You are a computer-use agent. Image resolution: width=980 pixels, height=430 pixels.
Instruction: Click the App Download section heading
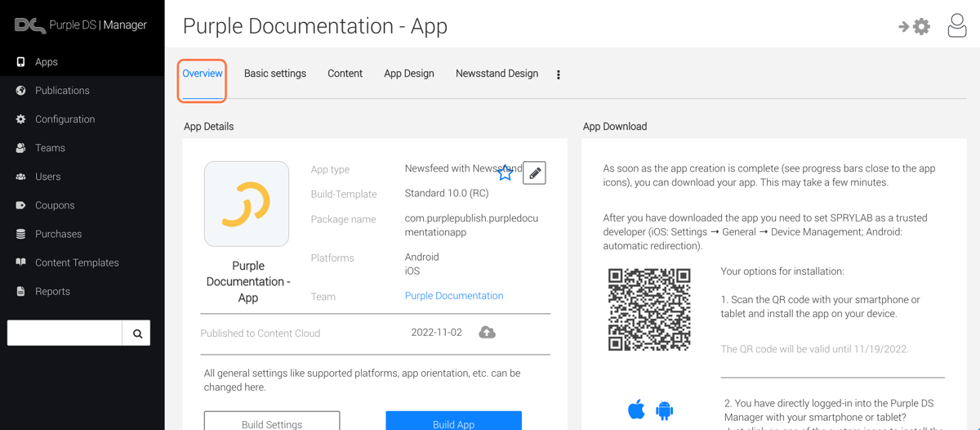tap(615, 127)
